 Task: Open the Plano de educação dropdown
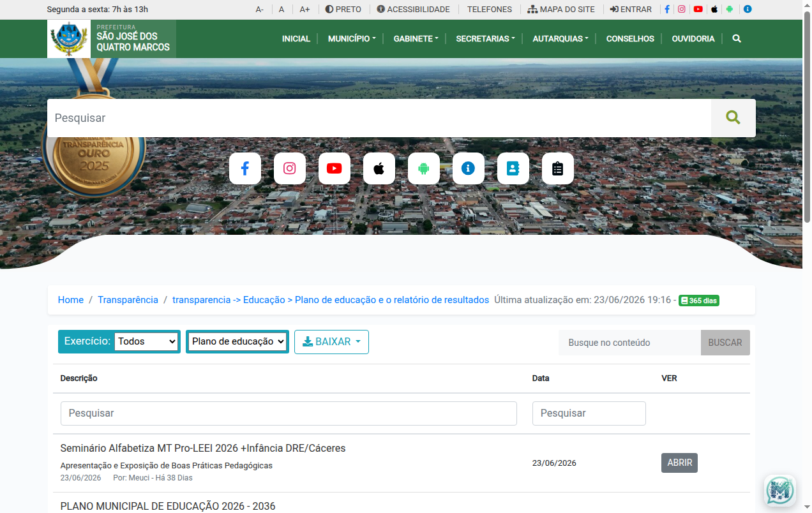coord(237,341)
